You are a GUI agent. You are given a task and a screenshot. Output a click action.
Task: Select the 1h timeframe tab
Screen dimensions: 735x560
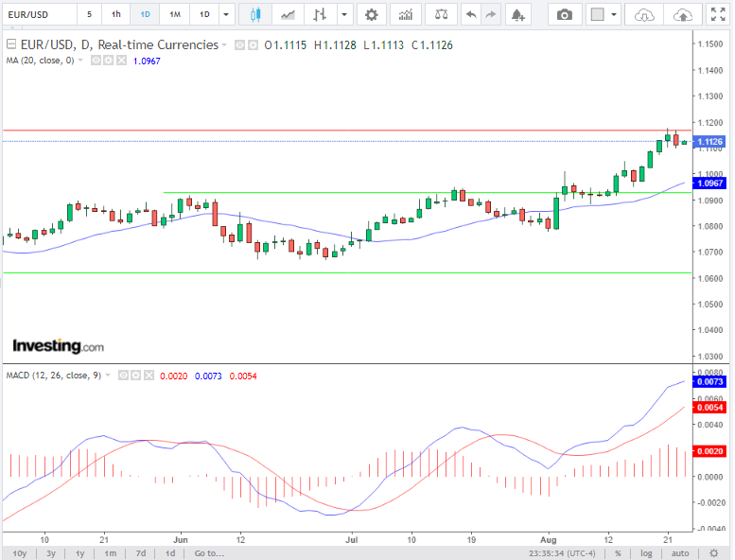(x=115, y=14)
